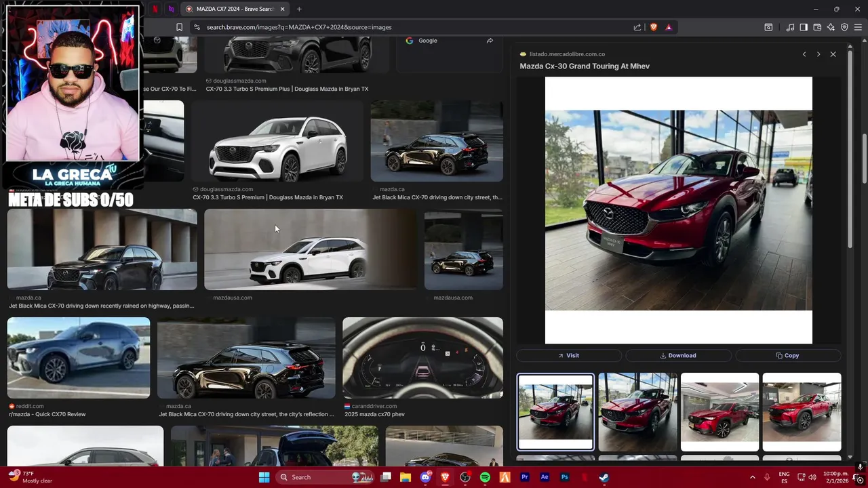Open Jet Black Mica CX-70 city street image
Screen dimensions: 868x488
click(x=246, y=358)
